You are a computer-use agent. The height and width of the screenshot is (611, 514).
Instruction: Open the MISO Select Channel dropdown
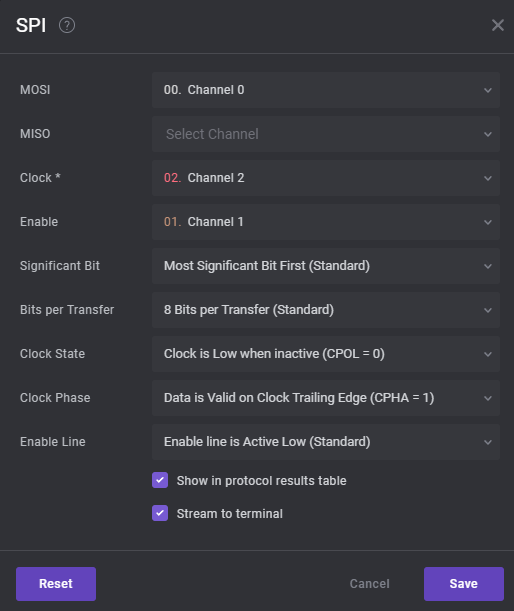(x=326, y=134)
